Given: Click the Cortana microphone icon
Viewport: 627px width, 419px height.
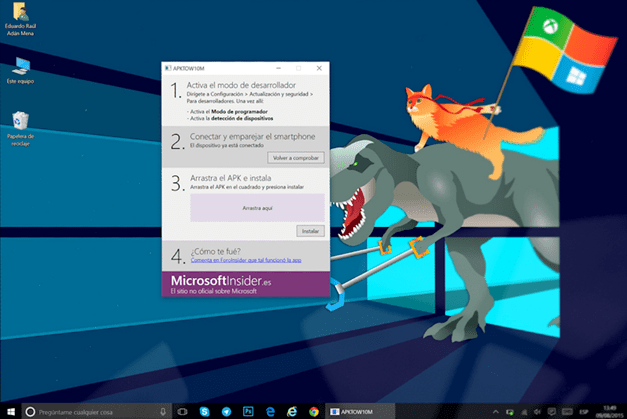Looking at the screenshot, I should (163, 411).
